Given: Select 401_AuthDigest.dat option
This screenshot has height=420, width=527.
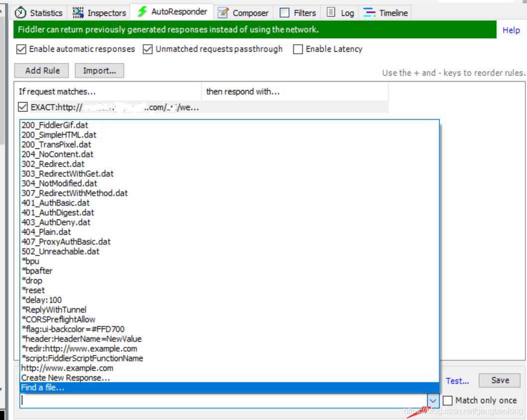Looking at the screenshot, I should coord(229,213).
